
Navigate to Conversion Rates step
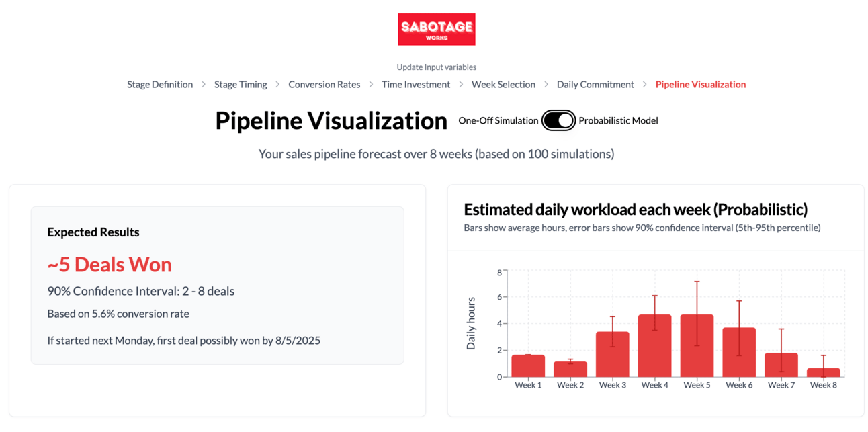point(324,85)
